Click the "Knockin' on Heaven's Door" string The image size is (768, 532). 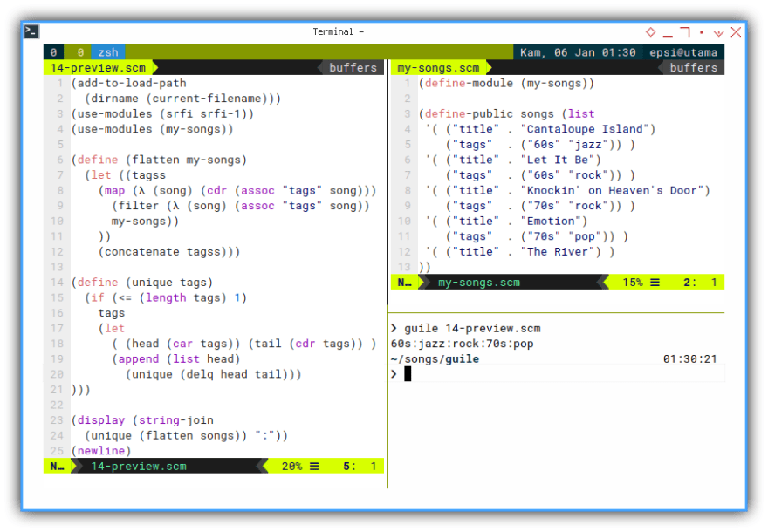[x=612, y=190]
